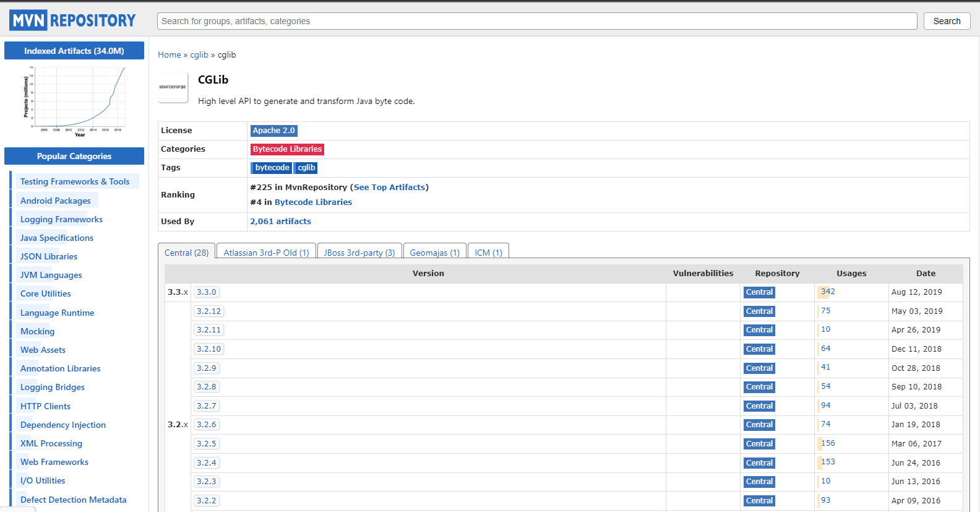Open Android Packages category
Viewport: 980px width, 512px height.
56,201
